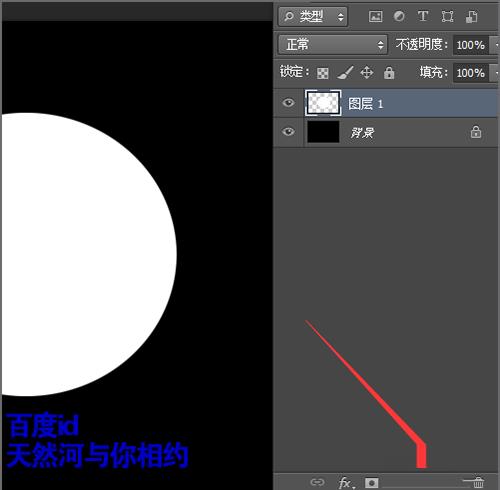Click the adjustment layer filter icon
The width and height of the screenshot is (500, 490).
click(x=399, y=16)
